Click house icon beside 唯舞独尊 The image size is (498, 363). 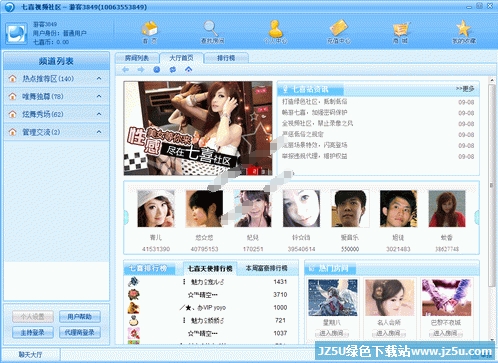click(x=13, y=96)
